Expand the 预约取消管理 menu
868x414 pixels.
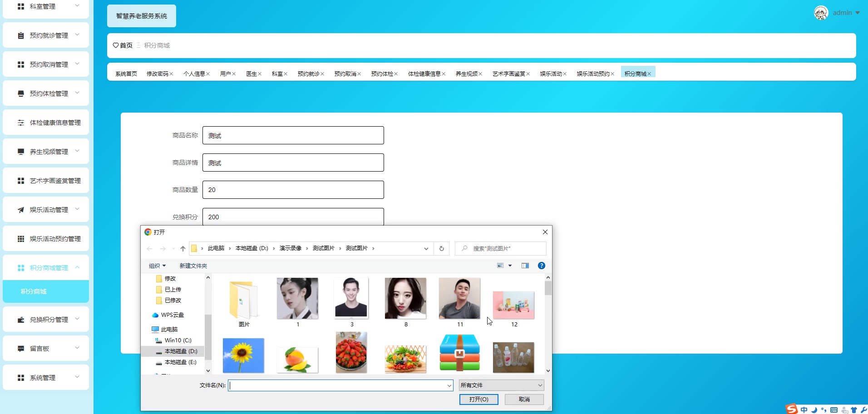(77, 64)
